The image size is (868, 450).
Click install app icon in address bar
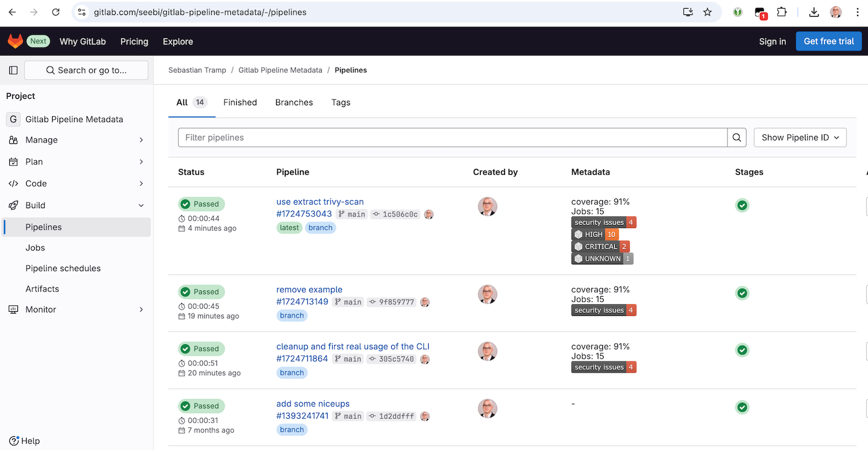click(x=687, y=12)
